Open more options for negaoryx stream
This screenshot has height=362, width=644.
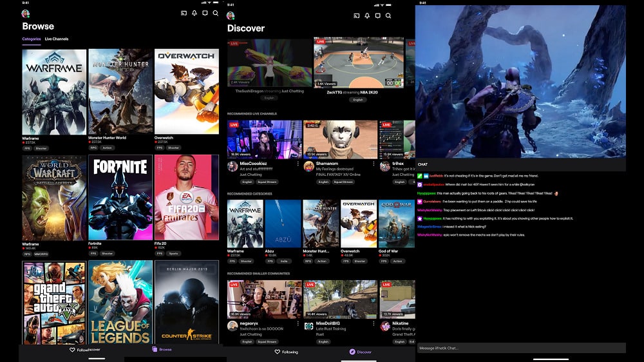click(298, 323)
